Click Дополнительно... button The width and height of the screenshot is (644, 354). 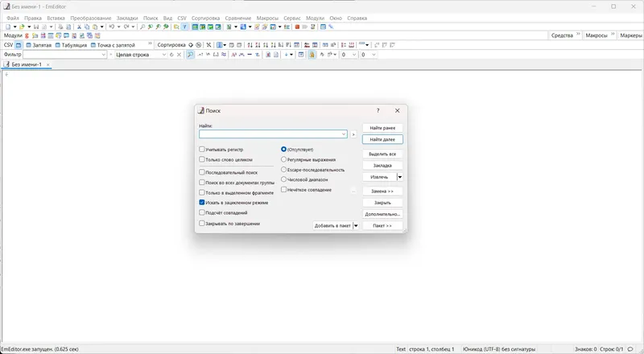[382, 214]
